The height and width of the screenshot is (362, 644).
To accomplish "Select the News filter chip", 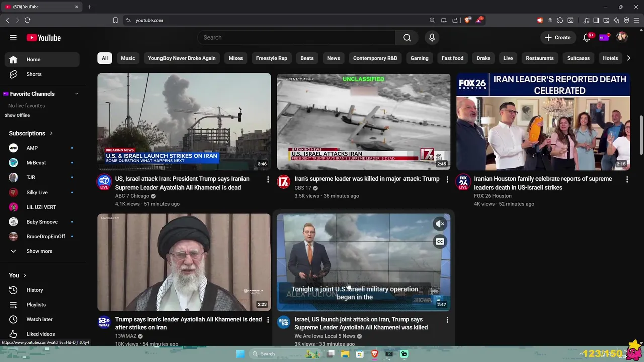I will click(334, 58).
